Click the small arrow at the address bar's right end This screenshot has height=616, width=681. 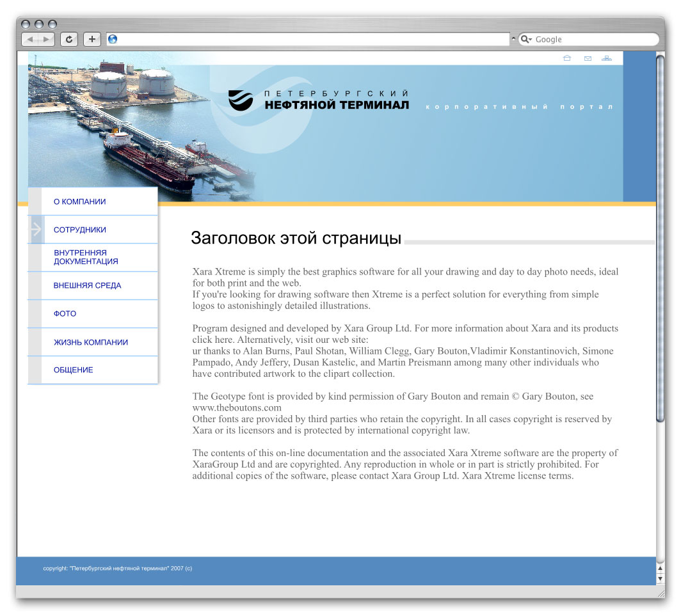pyautogui.click(x=513, y=39)
